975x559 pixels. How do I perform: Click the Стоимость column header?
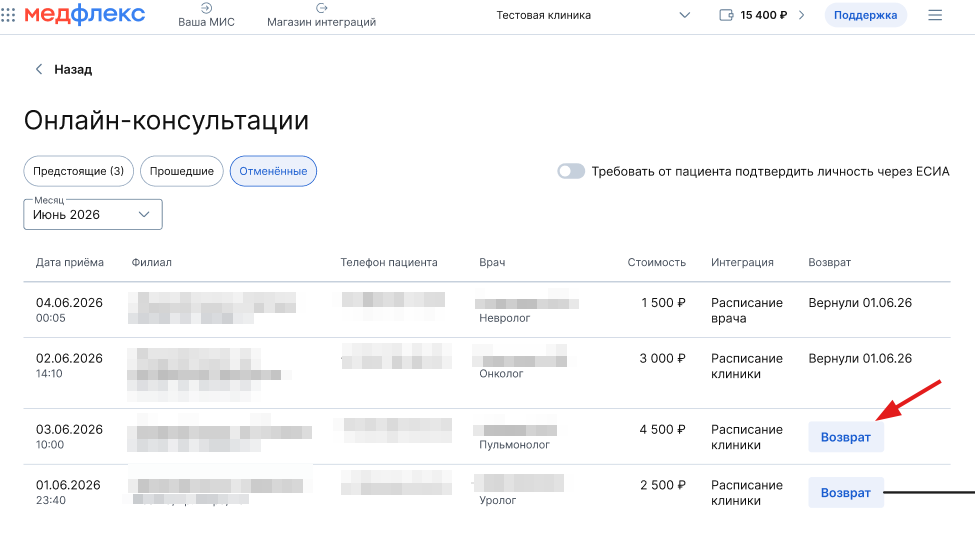pos(656,263)
